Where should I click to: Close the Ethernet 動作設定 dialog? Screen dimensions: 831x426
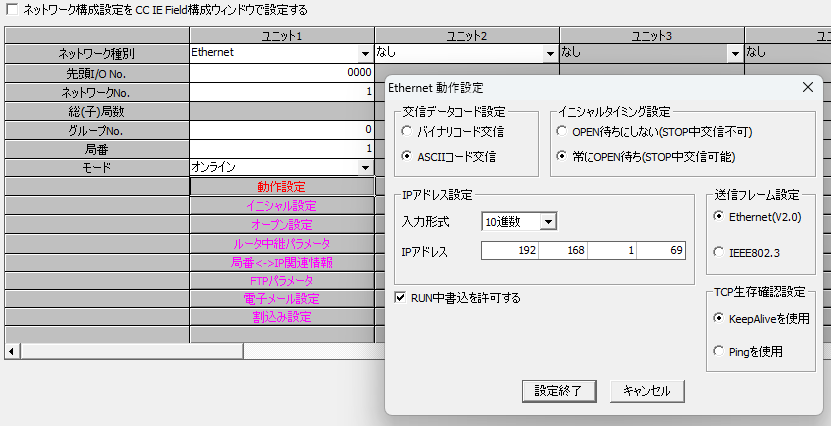click(x=808, y=87)
